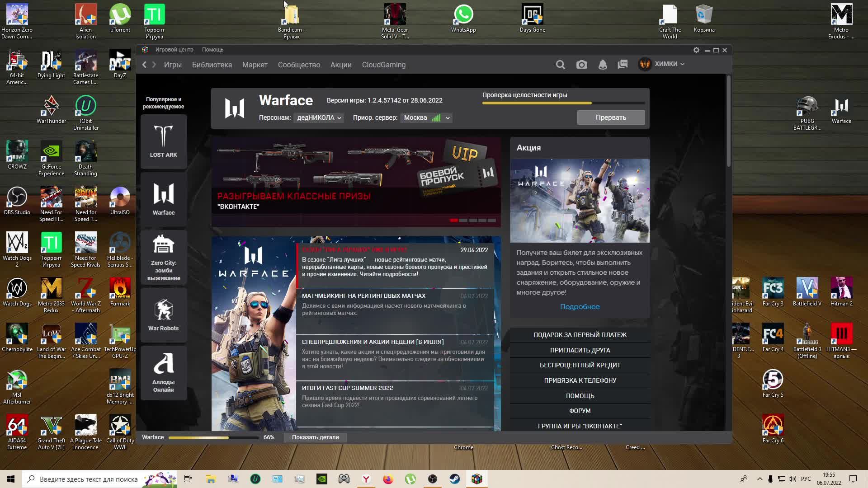Open the chat messages icon
This screenshot has height=488, width=868.
click(623, 65)
